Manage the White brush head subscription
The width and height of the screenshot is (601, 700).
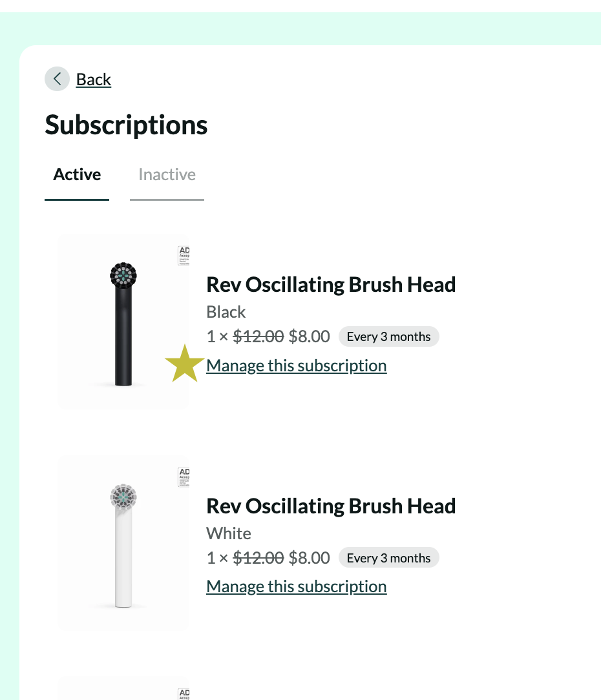(296, 586)
